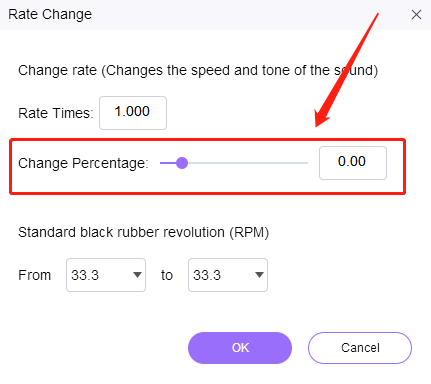Click the Rate Change title text
The width and height of the screenshot is (431, 384).
50,14
